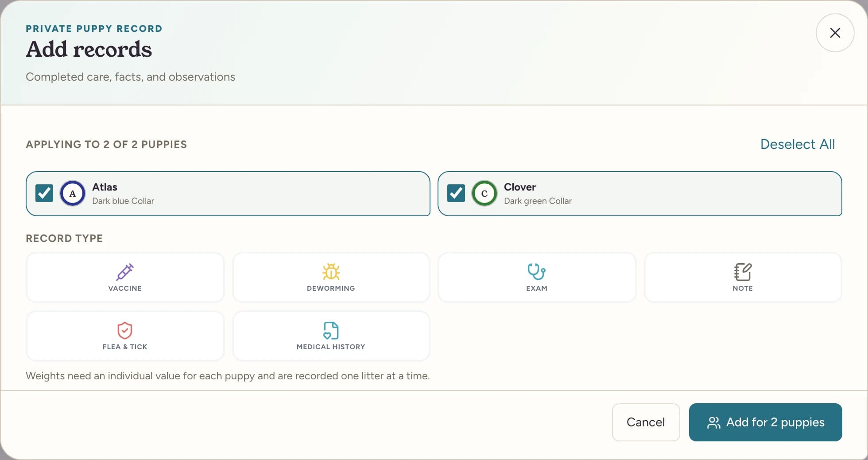Click 'Applying to 2 of 2 puppies' label
Viewport: 868px width, 460px height.
tap(106, 144)
